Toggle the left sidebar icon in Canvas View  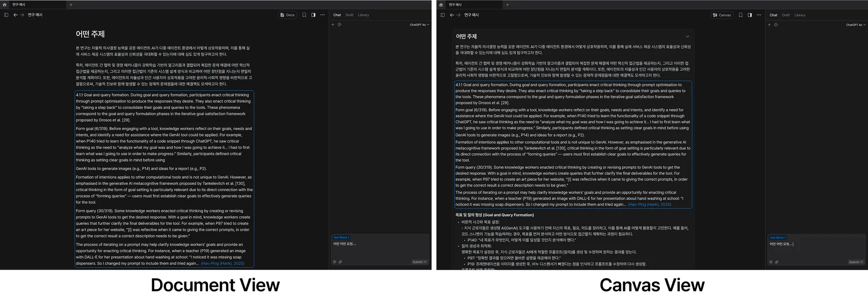click(x=442, y=15)
